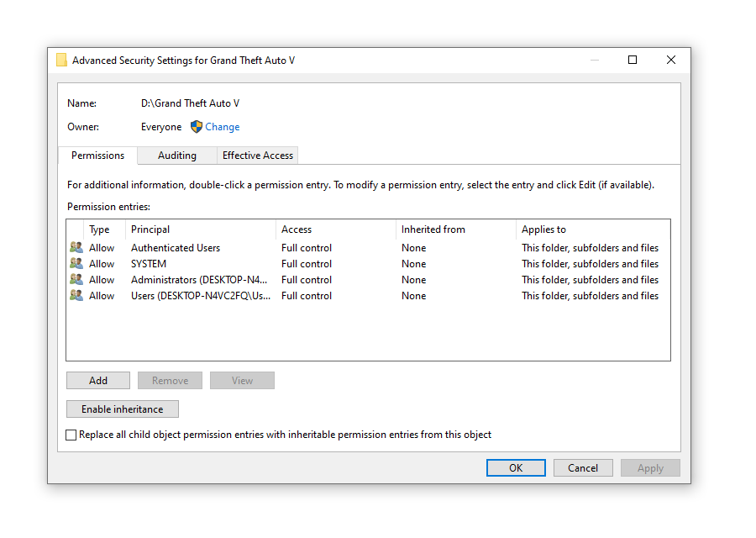Click the user group icon for Administrators entry
This screenshot has height=538, width=756.
click(x=76, y=279)
